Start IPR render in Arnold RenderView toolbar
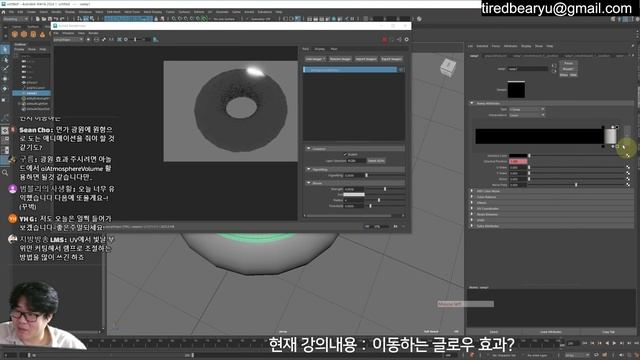Viewport: 640px width, 360px height. 89,40
